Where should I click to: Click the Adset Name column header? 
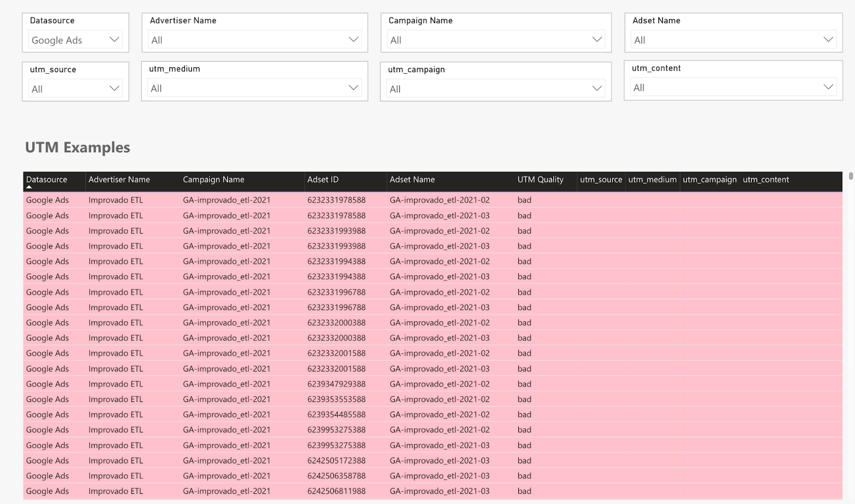pyautogui.click(x=412, y=180)
